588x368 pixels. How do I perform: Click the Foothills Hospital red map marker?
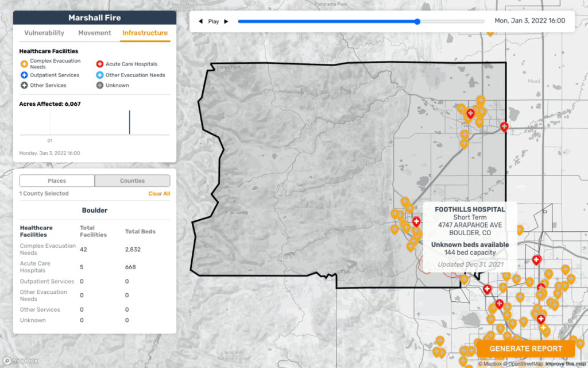pyautogui.click(x=416, y=221)
